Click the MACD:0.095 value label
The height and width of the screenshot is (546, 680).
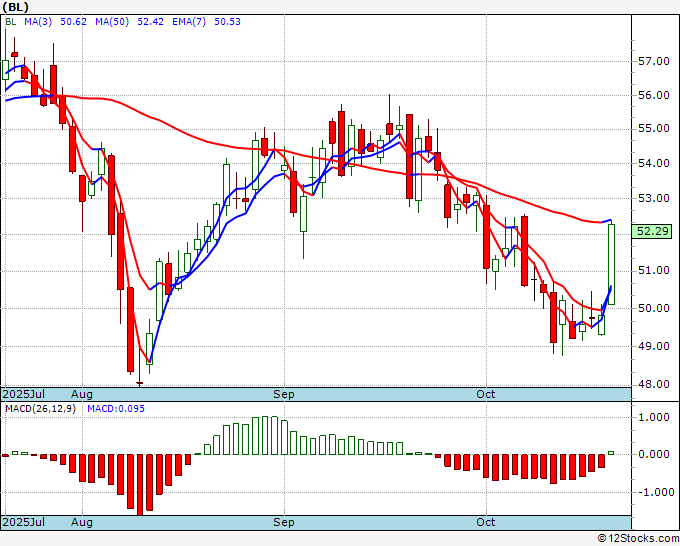116,409
